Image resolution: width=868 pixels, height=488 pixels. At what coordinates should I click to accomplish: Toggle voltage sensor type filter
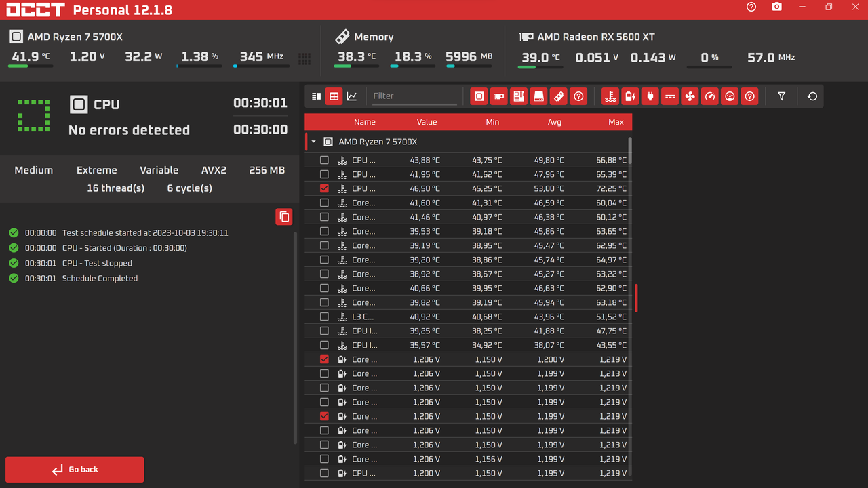pyautogui.click(x=631, y=96)
